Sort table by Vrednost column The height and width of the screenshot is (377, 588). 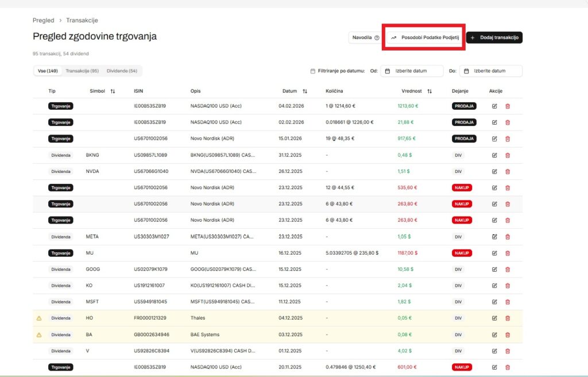click(x=429, y=91)
